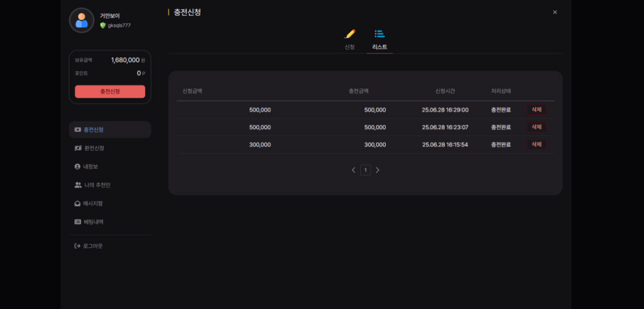
Task: Click the pencil icon for 신청 tab
Action: pyautogui.click(x=350, y=34)
